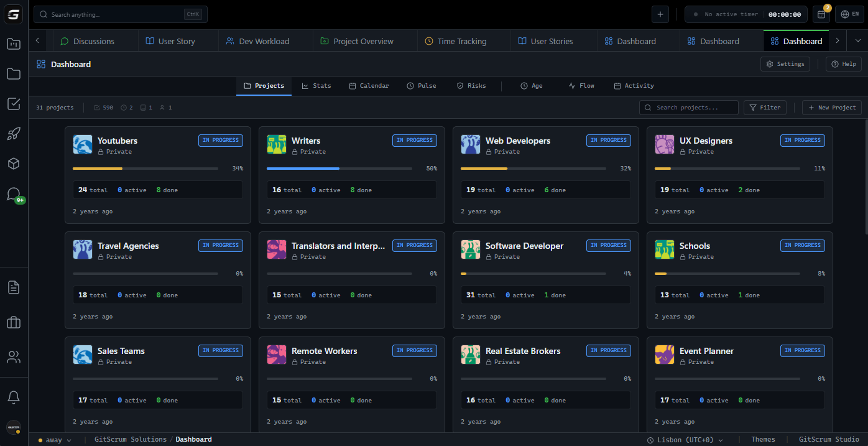Select the package icon in the sidebar
868x446 pixels.
(x=14, y=164)
